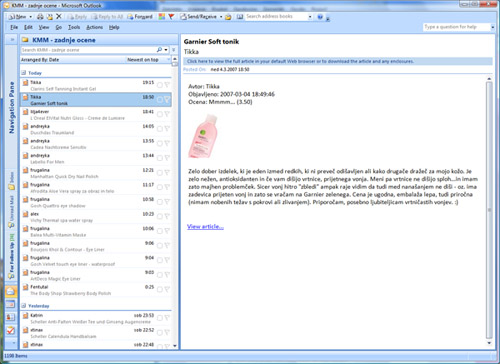Image resolution: width=500 pixels, height=364 pixels.
Task: Click the folder icon after Send/Receive
Action: point(228,17)
